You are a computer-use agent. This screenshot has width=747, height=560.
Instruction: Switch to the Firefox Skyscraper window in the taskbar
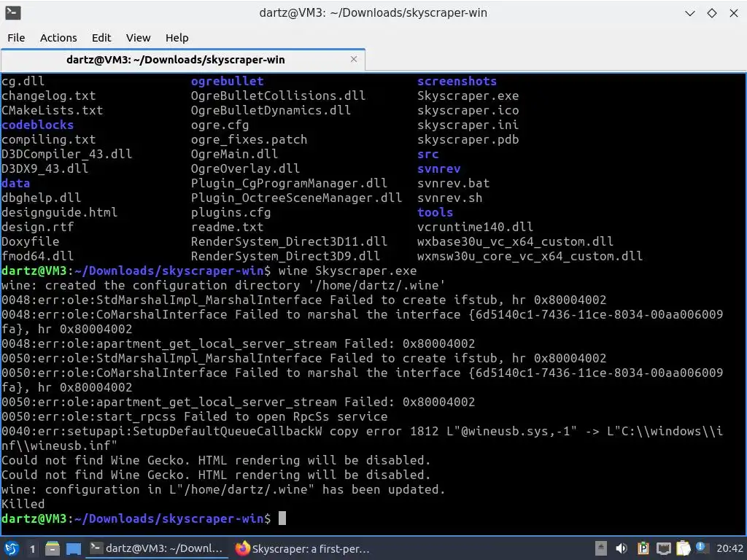[303, 548]
